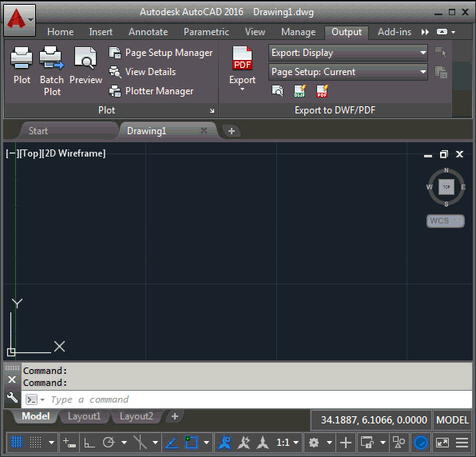Click the window selection icon beside Export: Display
This screenshot has height=457, width=476.
click(x=441, y=52)
